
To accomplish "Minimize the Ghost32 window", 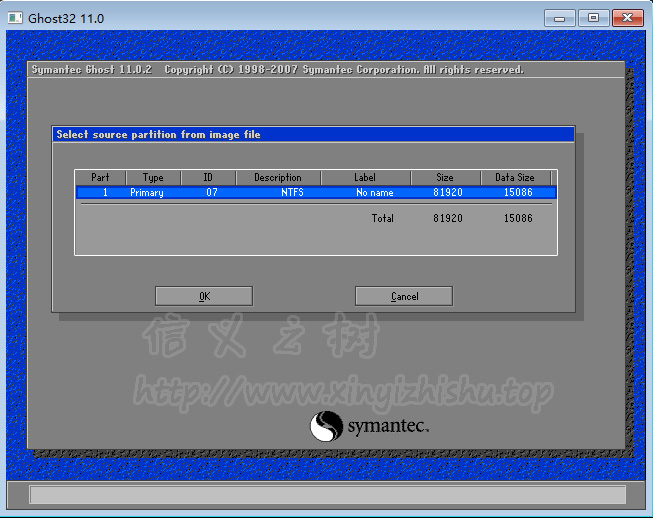I will click(562, 18).
